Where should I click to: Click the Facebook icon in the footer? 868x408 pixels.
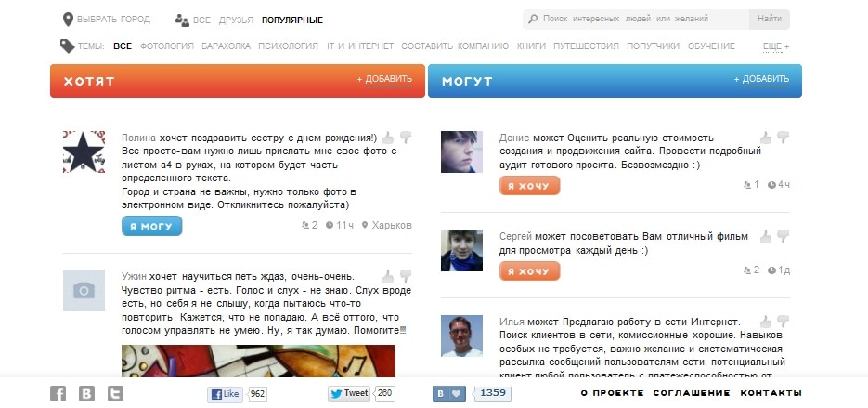click(58, 393)
